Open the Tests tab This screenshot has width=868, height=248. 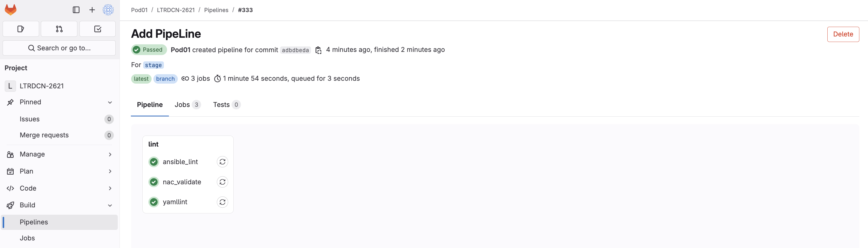pos(226,105)
